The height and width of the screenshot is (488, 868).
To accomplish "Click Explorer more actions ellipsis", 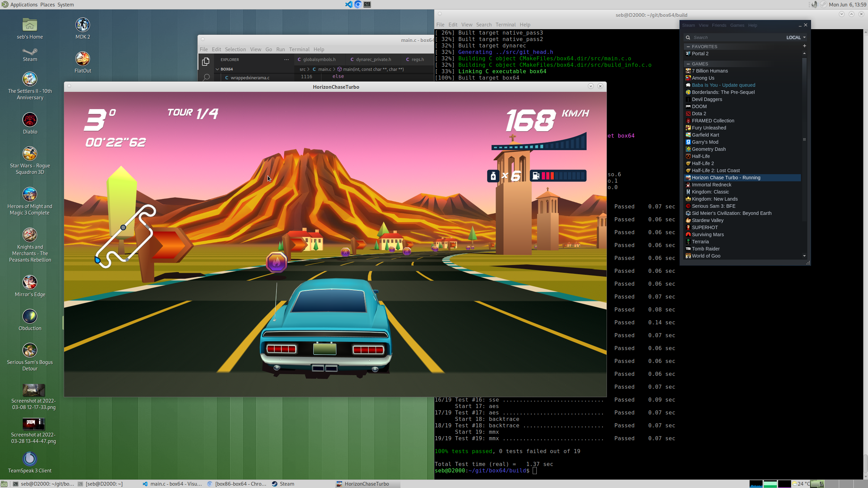I will tap(287, 60).
